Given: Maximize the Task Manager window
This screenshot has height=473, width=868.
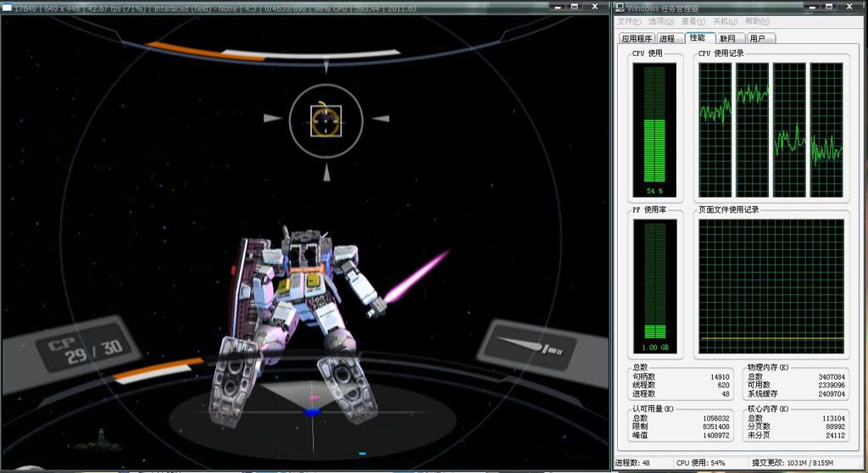Looking at the screenshot, I should [829, 7].
